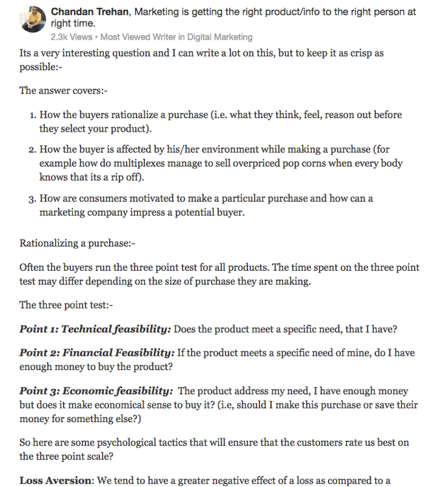Click the 2.3k Views count

[x=71, y=37]
